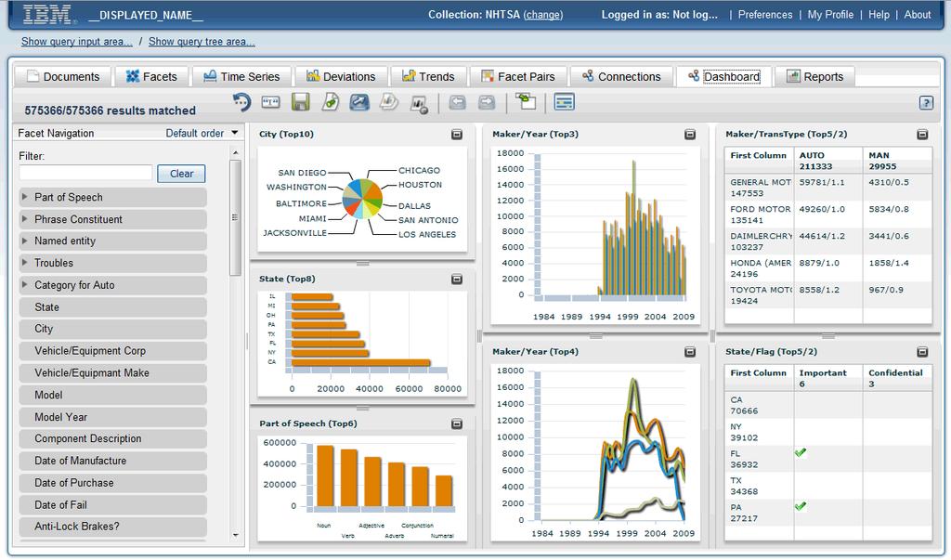Select the Vehicle/Equipment Corp facet
The height and width of the screenshot is (560, 951).
112,351
